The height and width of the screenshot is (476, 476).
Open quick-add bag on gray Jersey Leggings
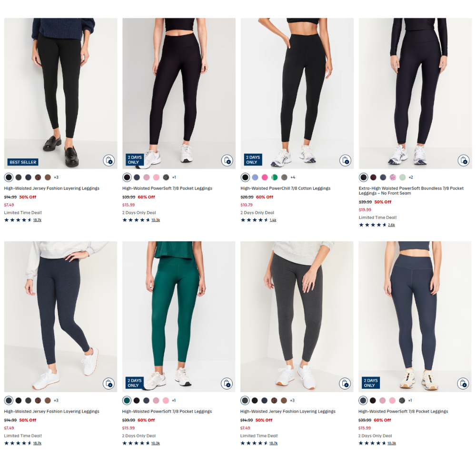tap(345, 384)
